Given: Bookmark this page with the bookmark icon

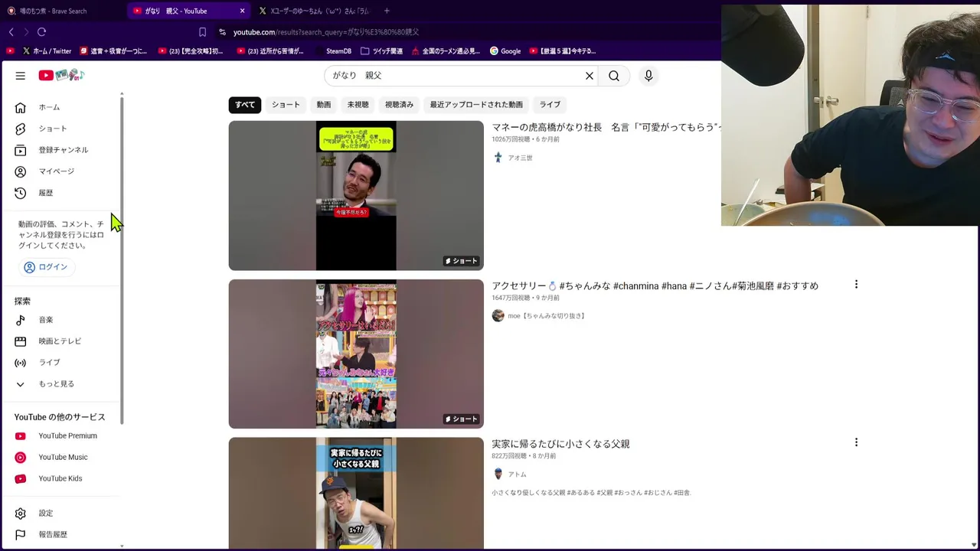Looking at the screenshot, I should click(x=202, y=32).
